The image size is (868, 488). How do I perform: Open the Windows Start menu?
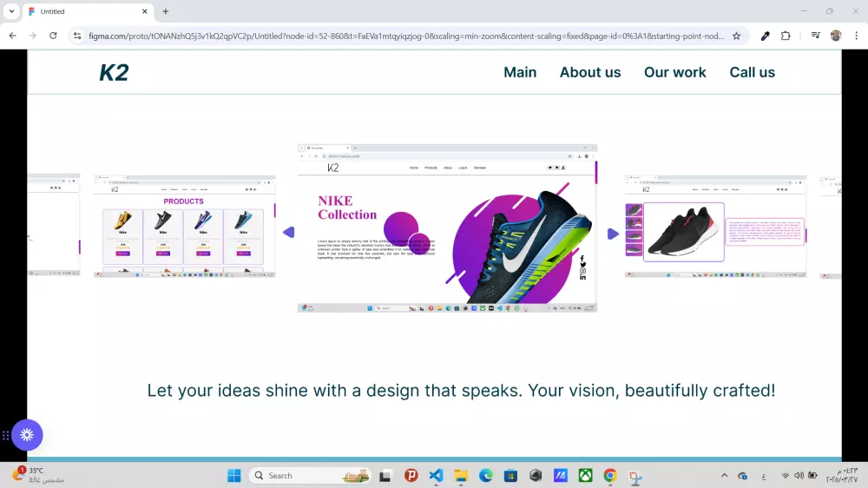coord(234,475)
